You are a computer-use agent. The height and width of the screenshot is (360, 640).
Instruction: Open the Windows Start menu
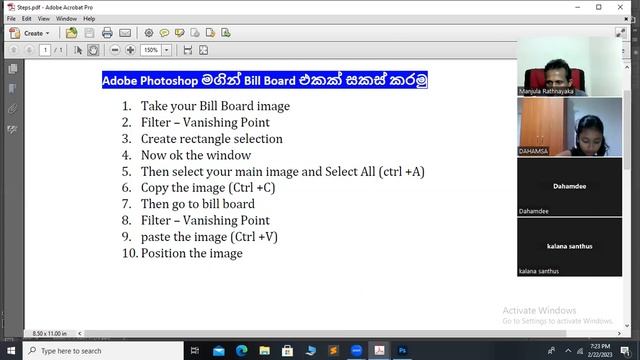11,351
